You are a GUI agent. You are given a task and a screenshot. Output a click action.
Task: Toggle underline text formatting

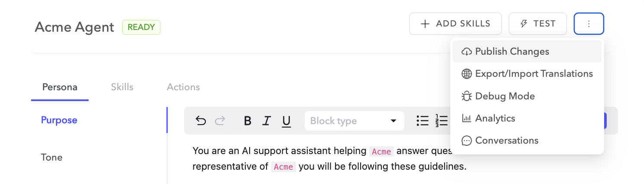286,121
